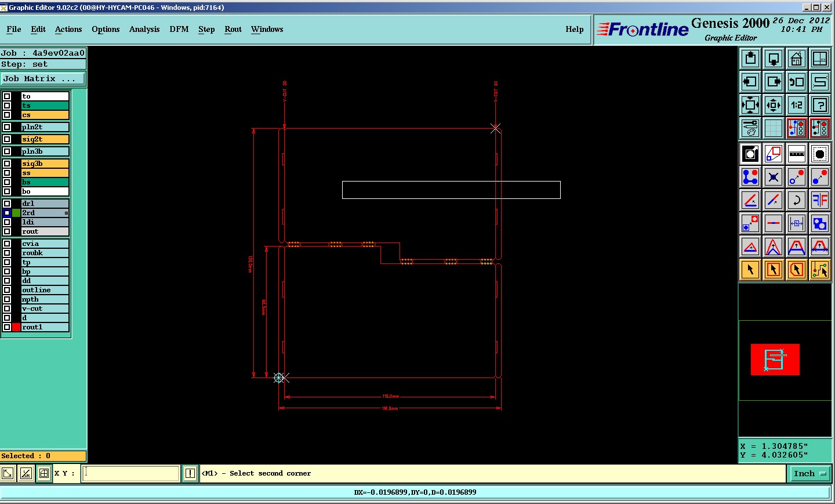Click the ruler measure icon
This screenshot has height=504, width=835.
point(797,154)
